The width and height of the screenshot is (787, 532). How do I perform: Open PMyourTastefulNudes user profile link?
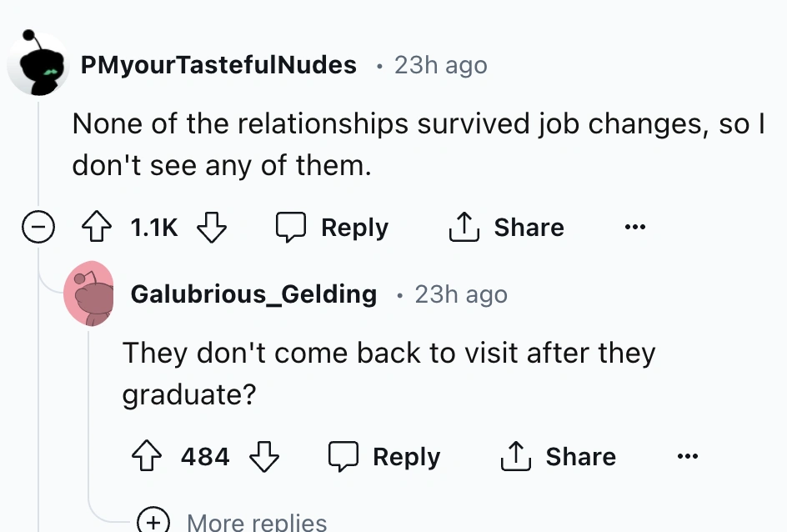coord(218,65)
